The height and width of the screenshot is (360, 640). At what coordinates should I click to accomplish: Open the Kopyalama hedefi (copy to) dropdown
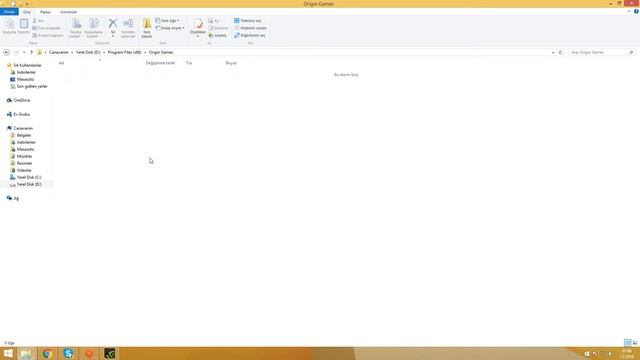93,28
